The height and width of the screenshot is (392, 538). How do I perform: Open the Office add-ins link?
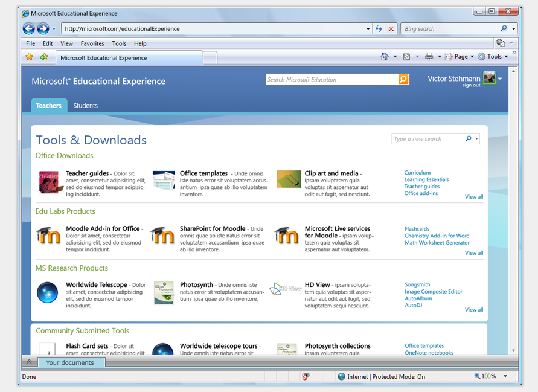point(421,193)
